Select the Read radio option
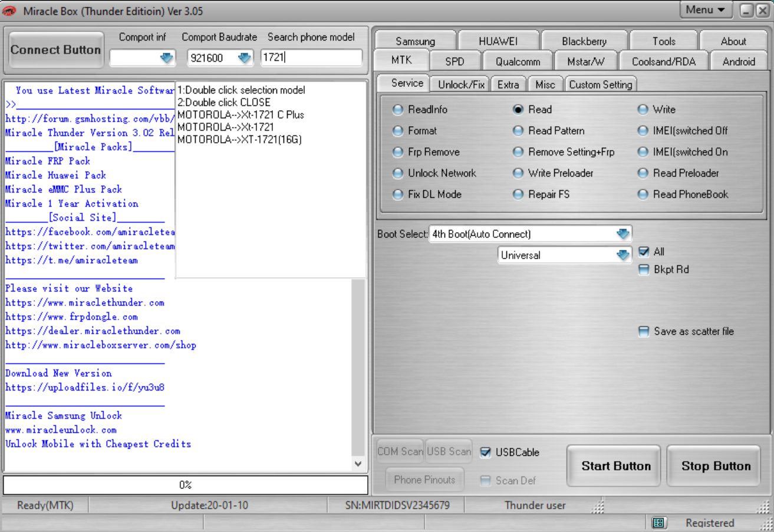This screenshot has width=774, height=532. coord(518,110)
